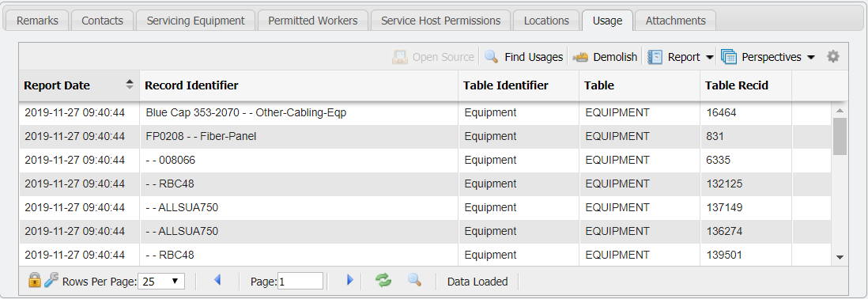
Task: Click the Open Source button label
Action: pyautogui.click(x=443, y=57)
